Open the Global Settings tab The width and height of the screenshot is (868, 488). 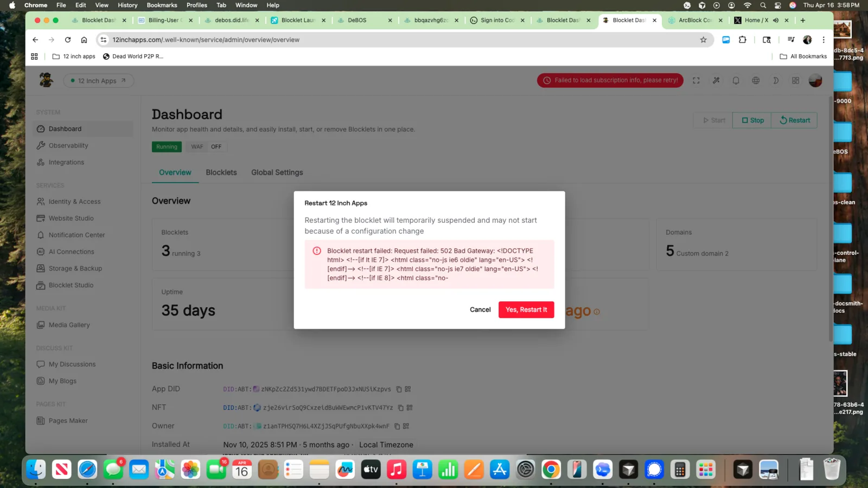(277, 172)
